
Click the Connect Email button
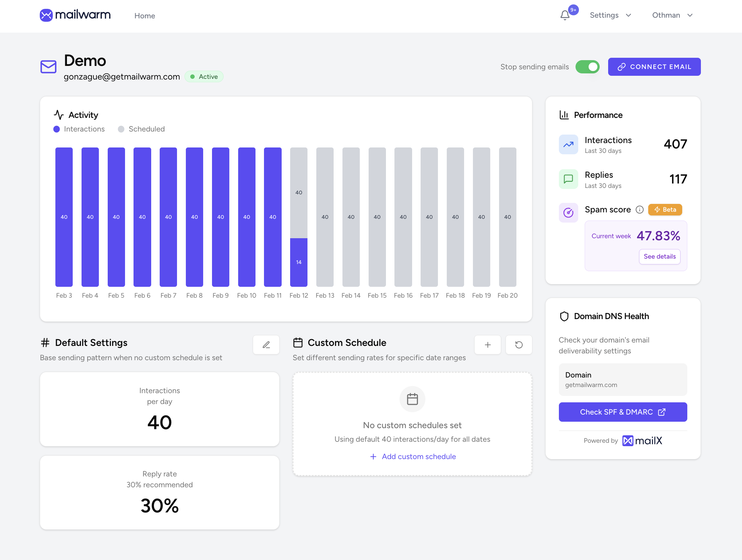click(654, 67)
